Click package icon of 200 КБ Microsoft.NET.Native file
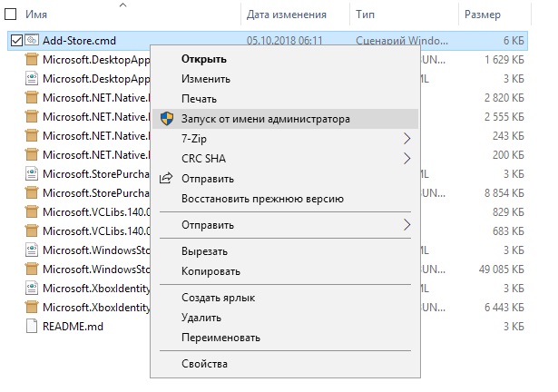The image size is (558, 392). [32, 155]
